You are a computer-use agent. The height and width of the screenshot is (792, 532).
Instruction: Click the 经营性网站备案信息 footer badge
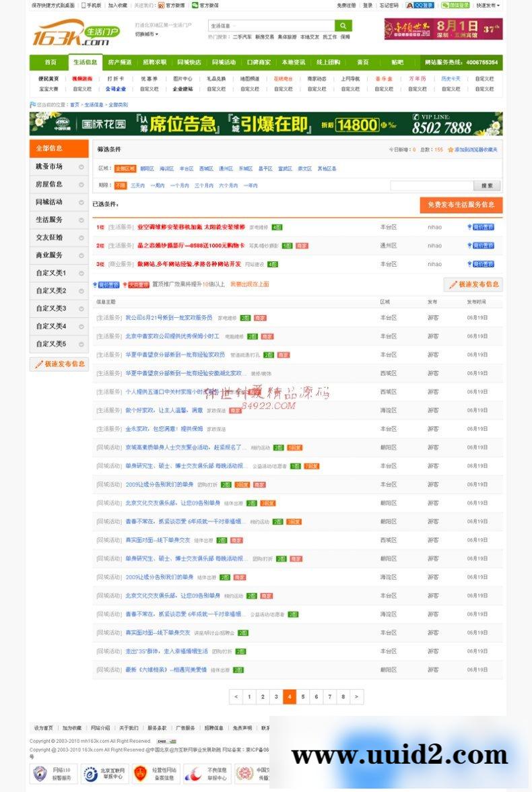click(155, 773)
